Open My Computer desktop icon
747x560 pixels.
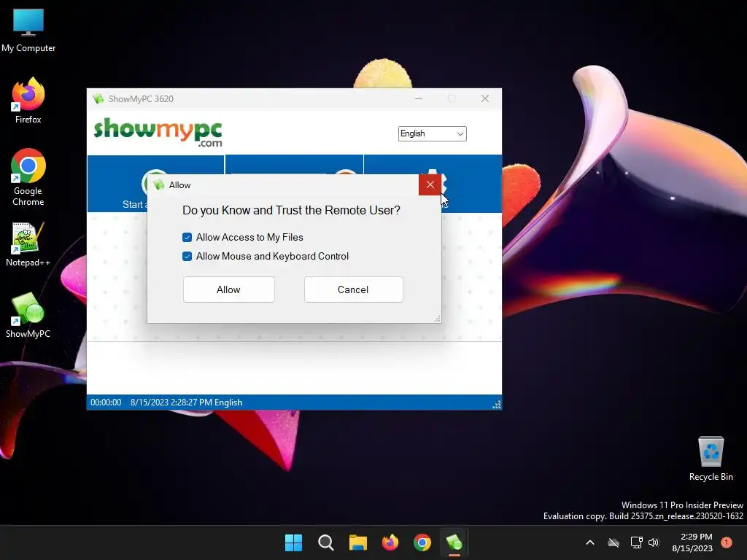coord(28,29)
